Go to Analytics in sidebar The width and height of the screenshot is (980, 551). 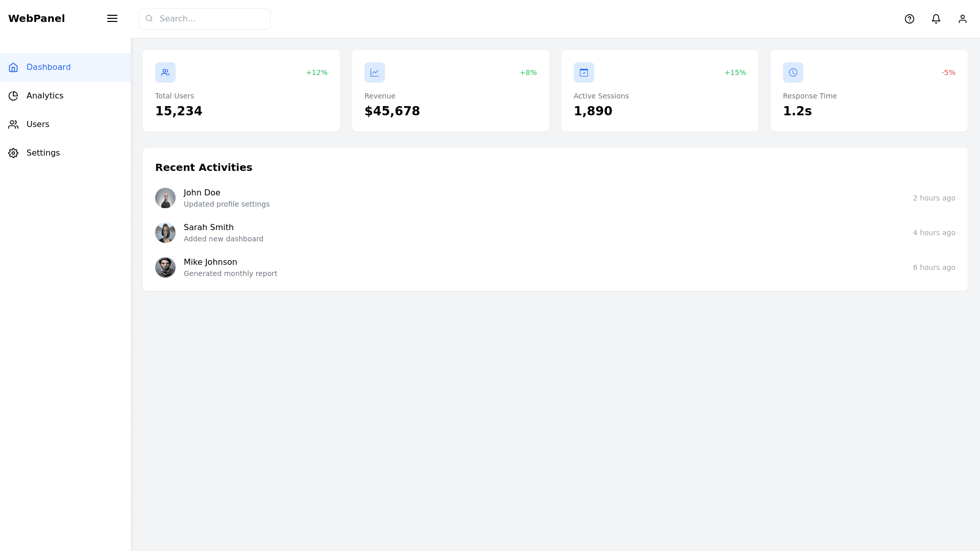(x=45, y=96)
